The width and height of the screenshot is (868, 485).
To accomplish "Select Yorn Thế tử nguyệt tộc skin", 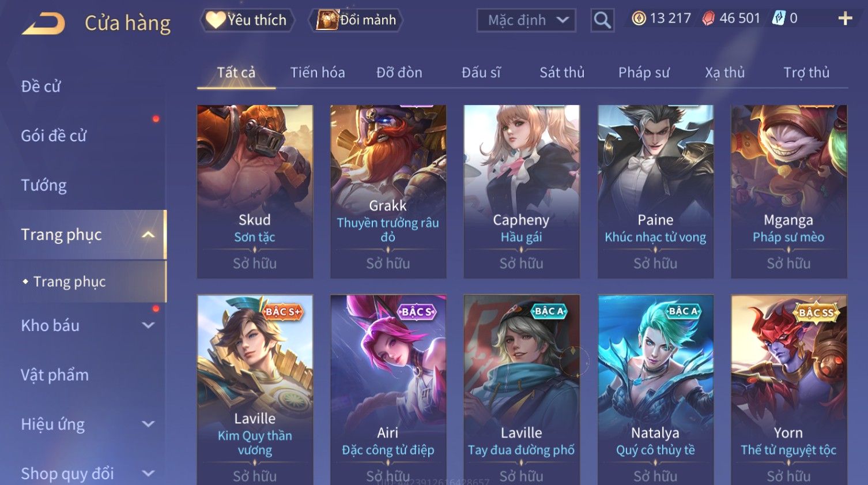I will (x=788, y=390).
